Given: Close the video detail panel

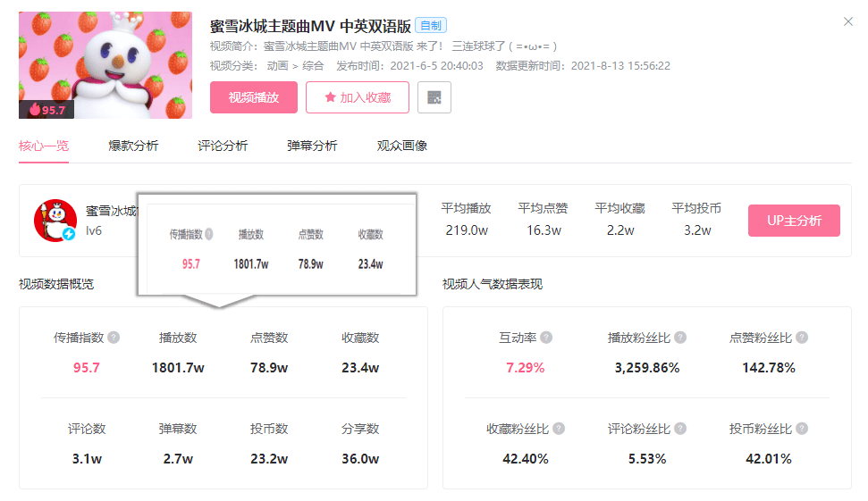Looking at the screenshot, I should pos(848,21).
